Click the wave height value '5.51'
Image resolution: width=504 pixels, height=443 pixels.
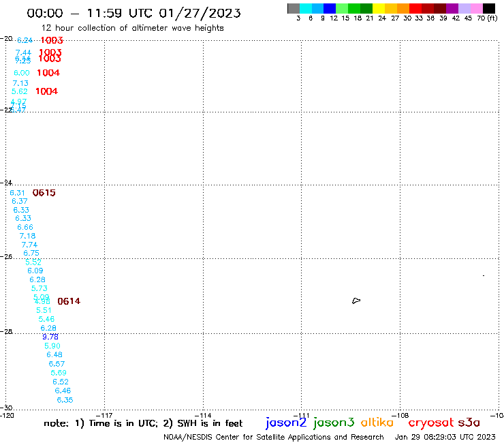point(44,311)
